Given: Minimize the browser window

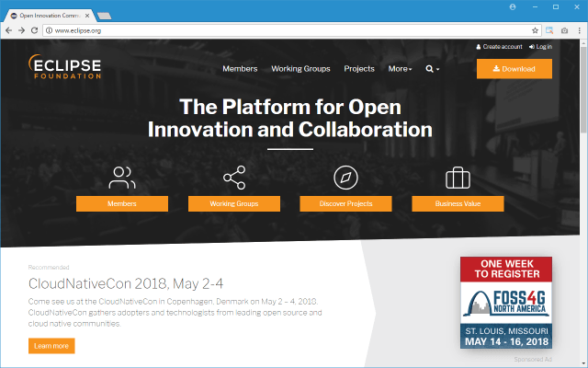Looking at the screenshot, I should coord(535,6).
